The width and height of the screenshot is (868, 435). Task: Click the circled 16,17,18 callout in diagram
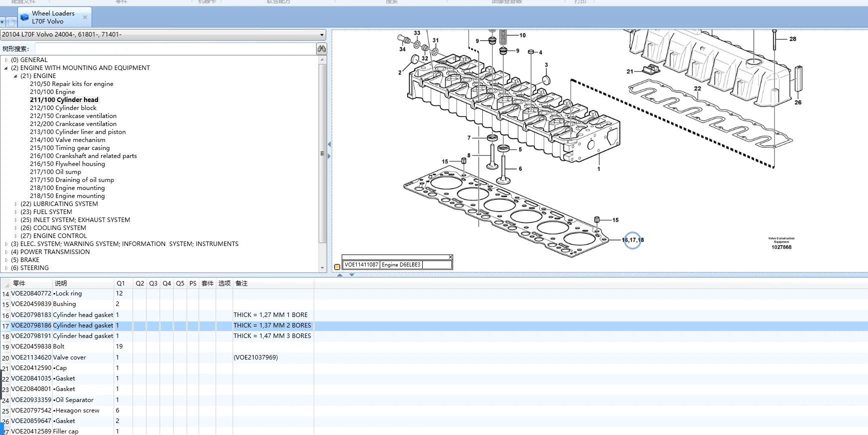tap(633, 240)
